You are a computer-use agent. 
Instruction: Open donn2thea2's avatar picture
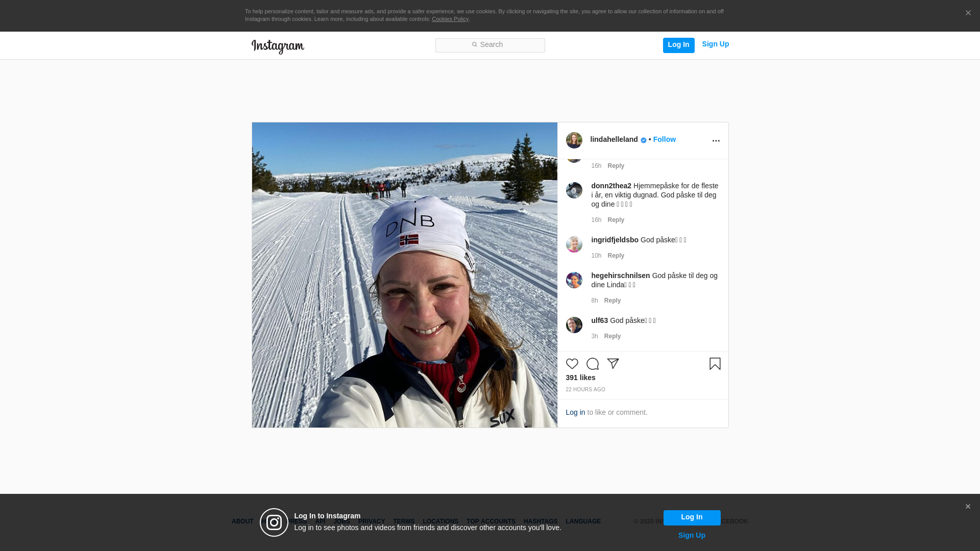click(574, 190)
